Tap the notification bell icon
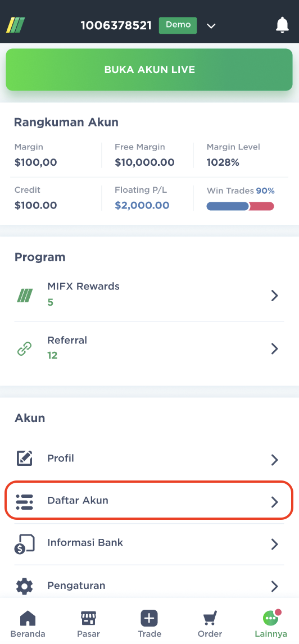Image resolution: width=299 pixels, height=644 pixels. point(282,25)
